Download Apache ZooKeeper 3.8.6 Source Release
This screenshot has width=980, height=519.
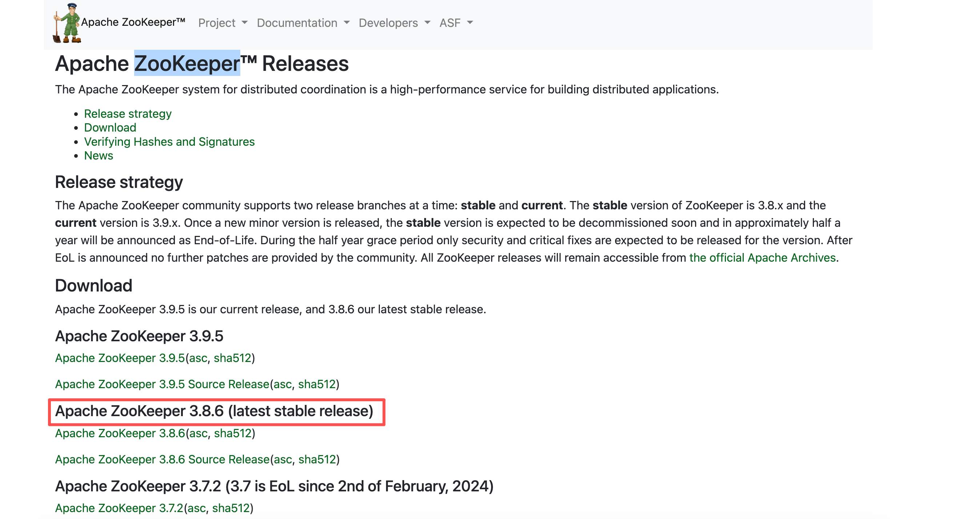point(162,460)
